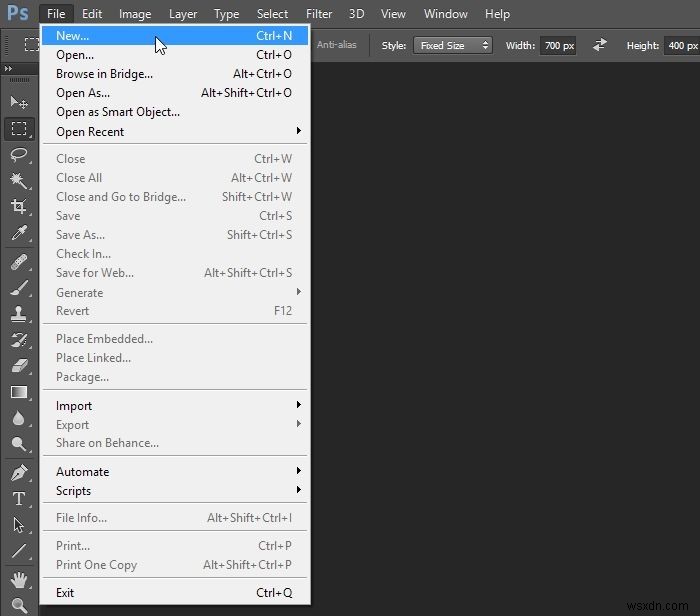This screenshot has height=616, width=700.
Task: Toggle the Anti-alias option
Action: 337,45
